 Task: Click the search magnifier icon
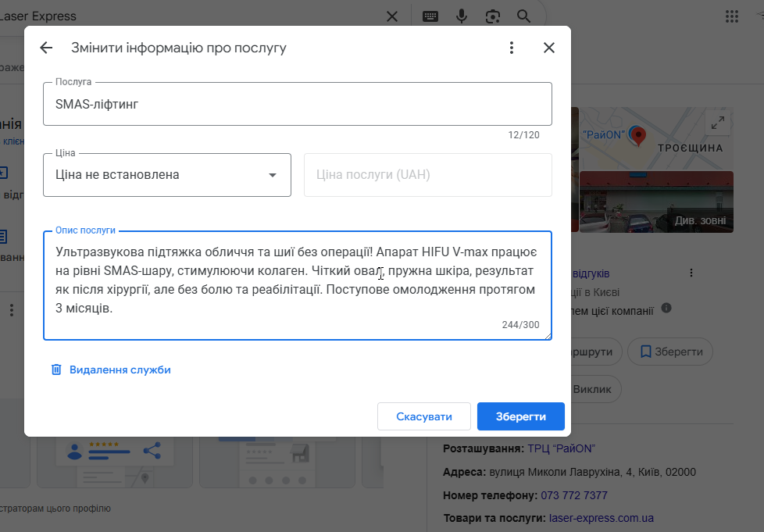523,16
